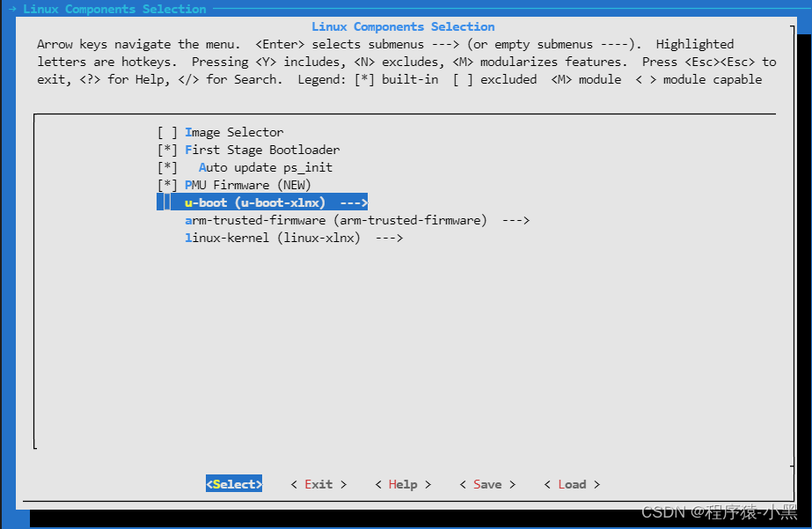Click the Exit button
This screenshot has width=812, height=529.
pos(318,484)
